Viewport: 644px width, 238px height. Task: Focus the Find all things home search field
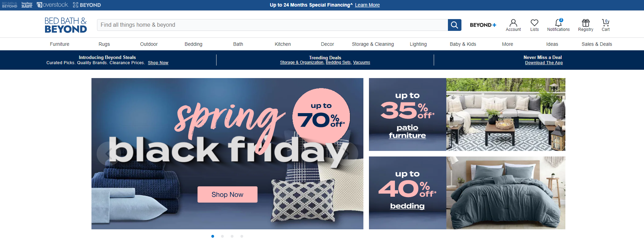click(272, 25)
